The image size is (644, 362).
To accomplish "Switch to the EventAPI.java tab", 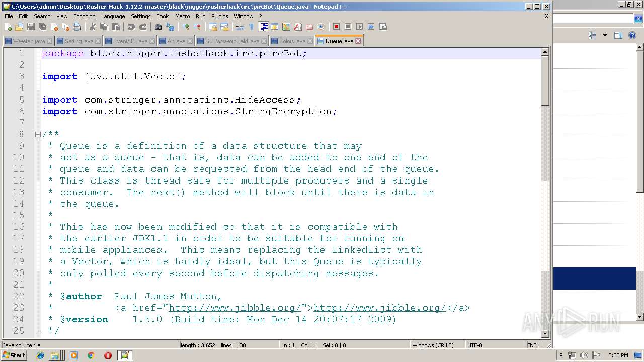I will 130,41.
